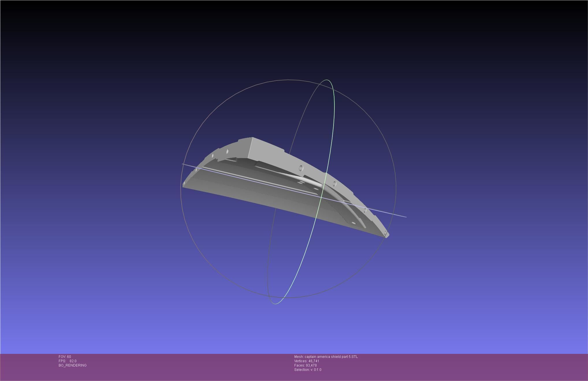Click the FOV: 60 readout

[x=65, y=357]
